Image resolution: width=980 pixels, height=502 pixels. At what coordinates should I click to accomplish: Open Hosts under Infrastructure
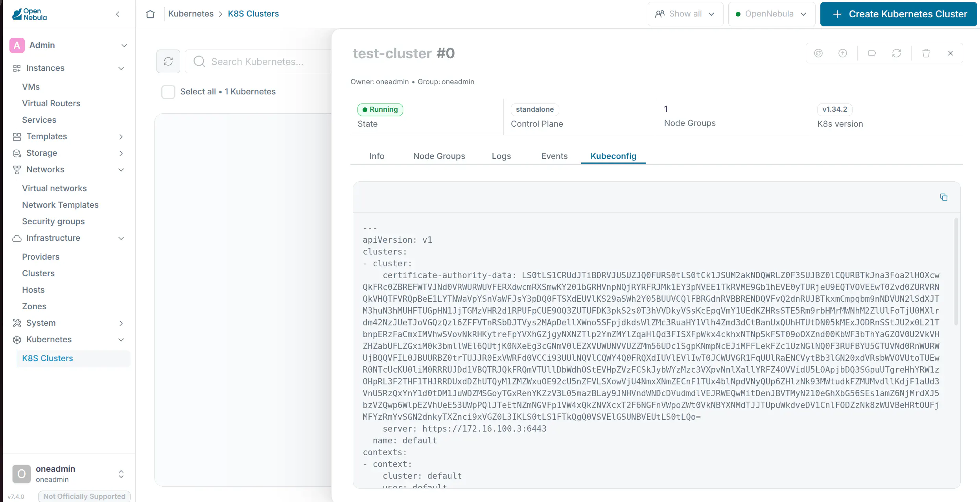click(x=33, y=290)
